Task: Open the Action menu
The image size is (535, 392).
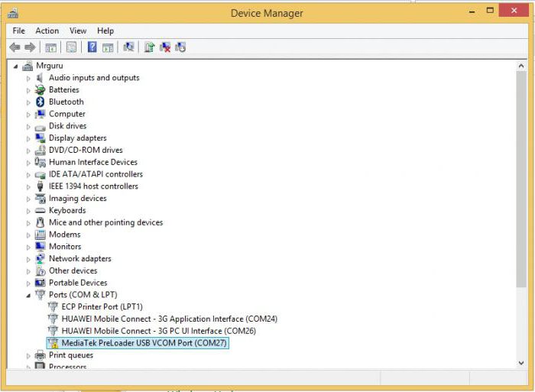Action: click(47, 31)
